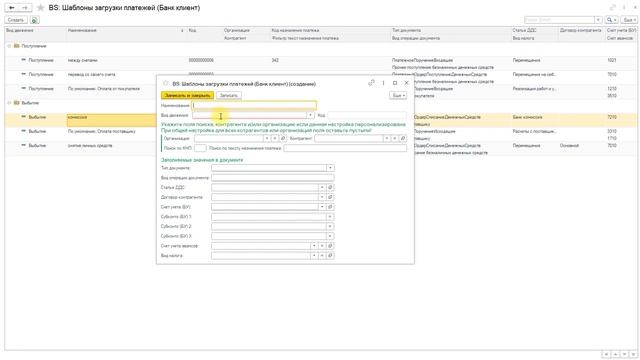Open the Контрагент dropdown list
Image resolution: width=640 pixels, height=360 pixels.
point(386,139)
